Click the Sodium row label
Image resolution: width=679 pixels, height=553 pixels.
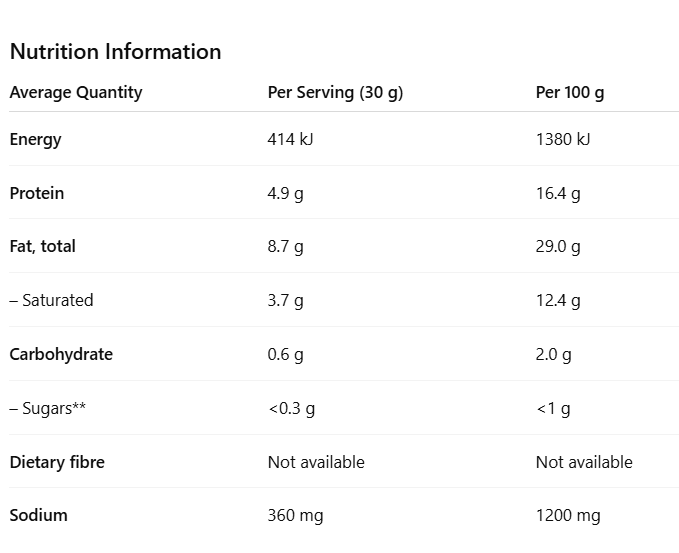(39, 516)
